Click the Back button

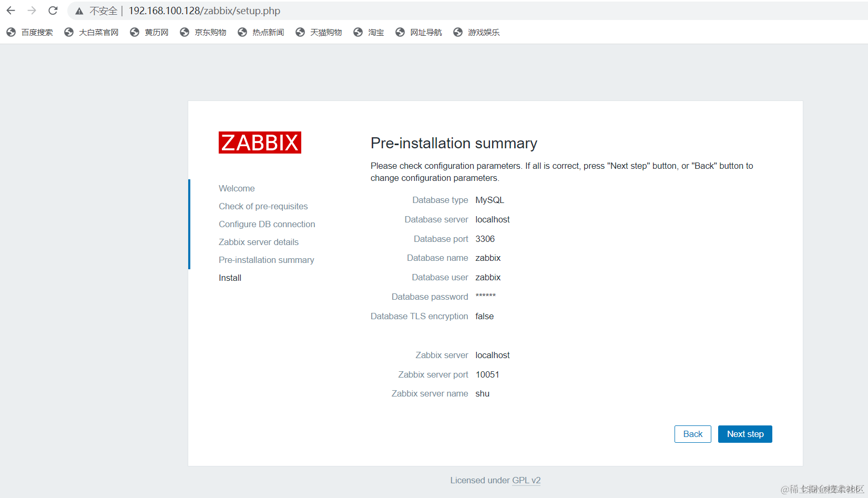tap(693, 434)
